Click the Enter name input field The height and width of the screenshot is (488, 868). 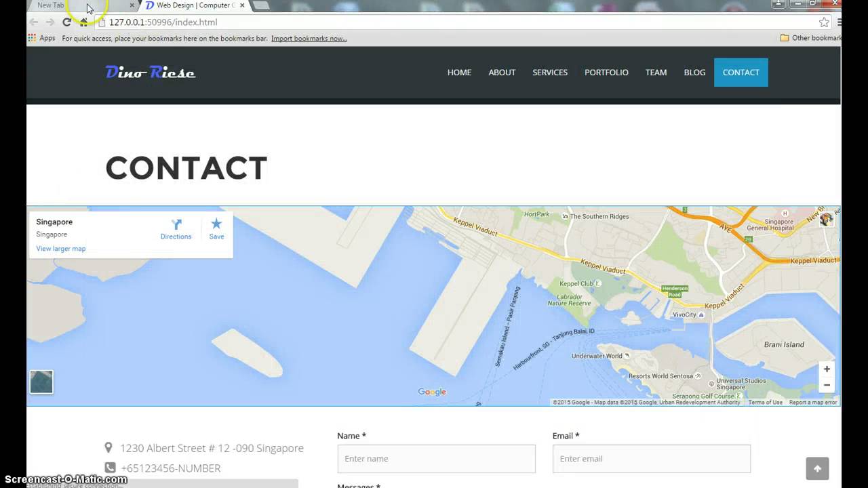click(x=436, y=459)
